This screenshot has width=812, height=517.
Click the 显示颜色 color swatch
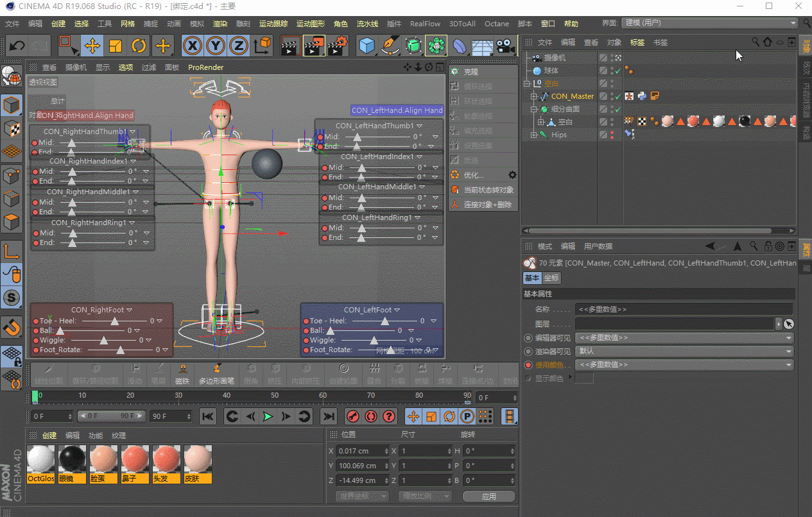pyautogui.click(x=584, y=378)
